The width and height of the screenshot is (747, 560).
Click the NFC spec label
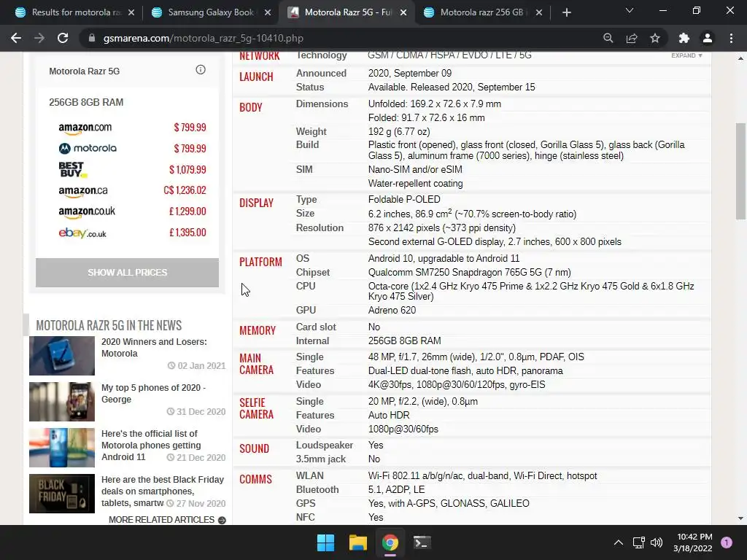(x=306, y=517)
